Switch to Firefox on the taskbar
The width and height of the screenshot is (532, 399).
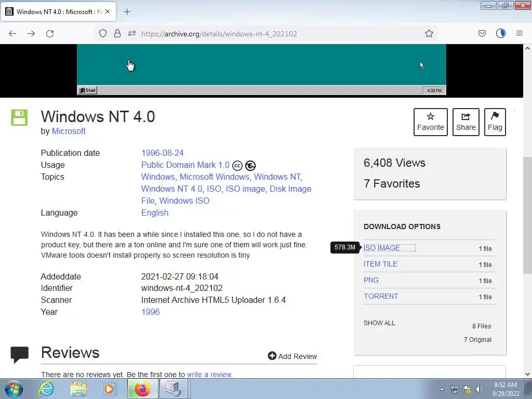142,389
